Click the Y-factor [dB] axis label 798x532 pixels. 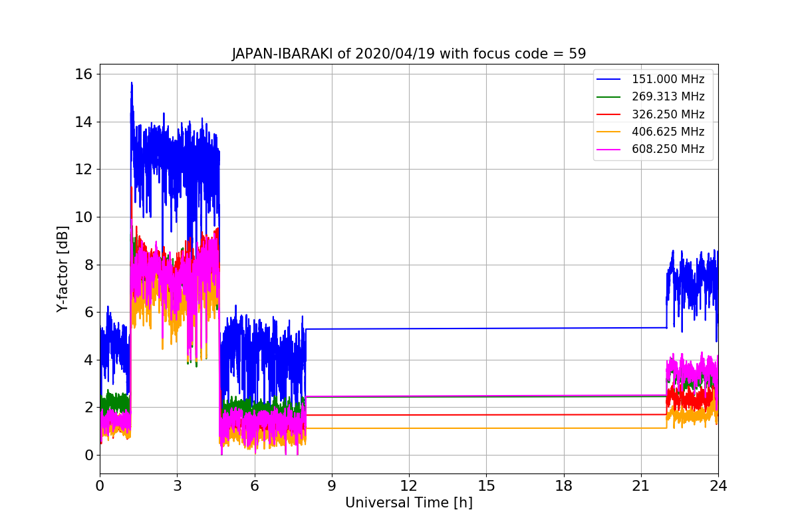63,269
